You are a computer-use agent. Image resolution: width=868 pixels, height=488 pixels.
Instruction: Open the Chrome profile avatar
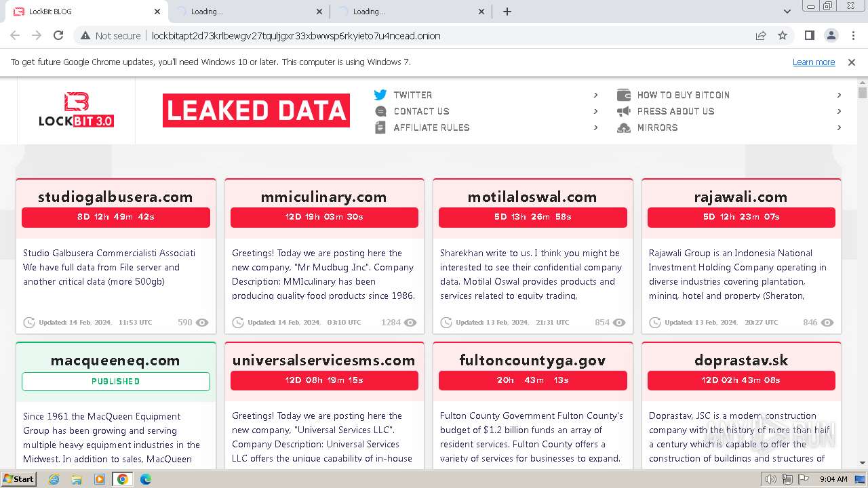tap(831, 35)
